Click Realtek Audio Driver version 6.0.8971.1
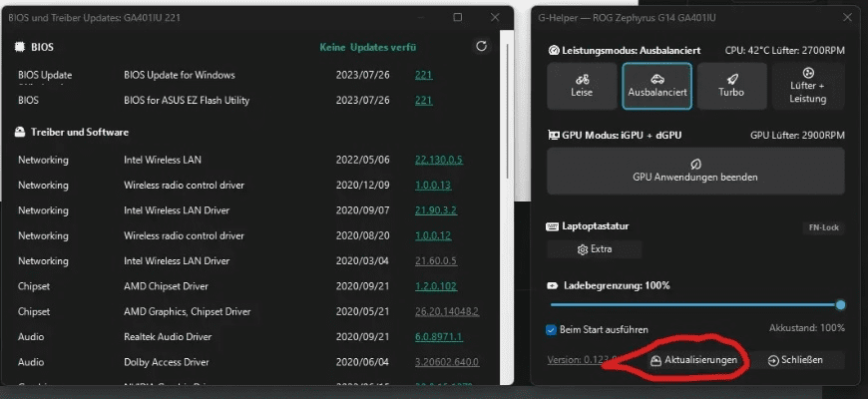The image size is (868, 399). [438, 337]
